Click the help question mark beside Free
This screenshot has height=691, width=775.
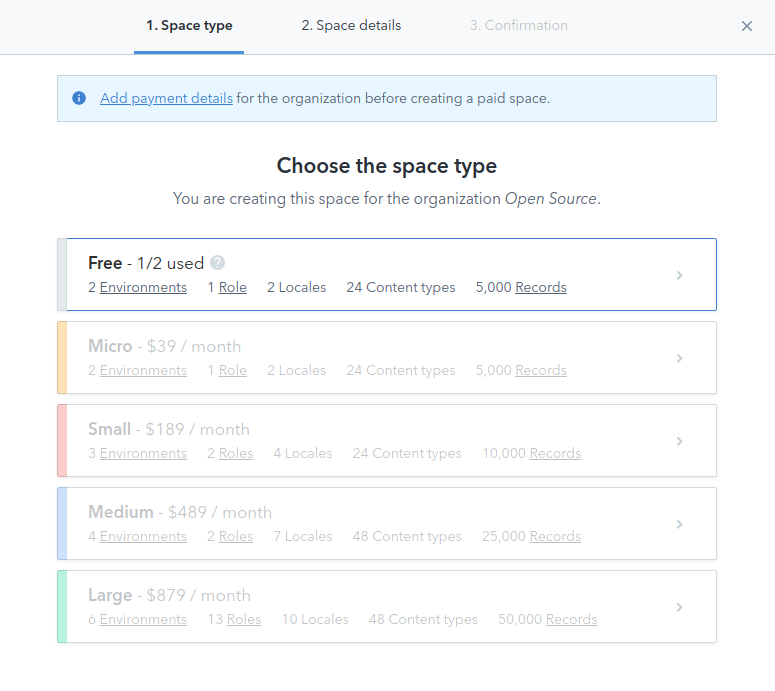pyautogui.click(x=217, y=263)
